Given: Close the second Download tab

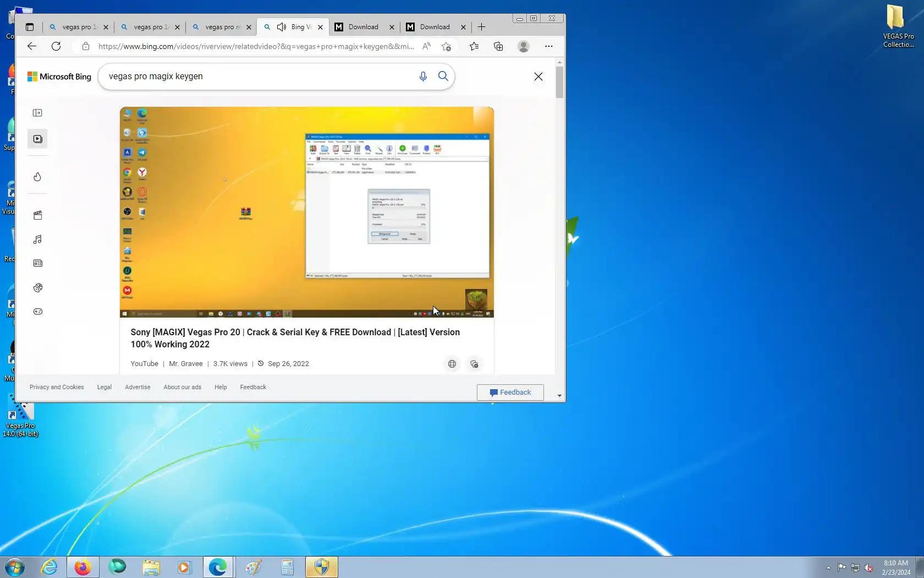Looking at the screenshot, I should (463, 27).
